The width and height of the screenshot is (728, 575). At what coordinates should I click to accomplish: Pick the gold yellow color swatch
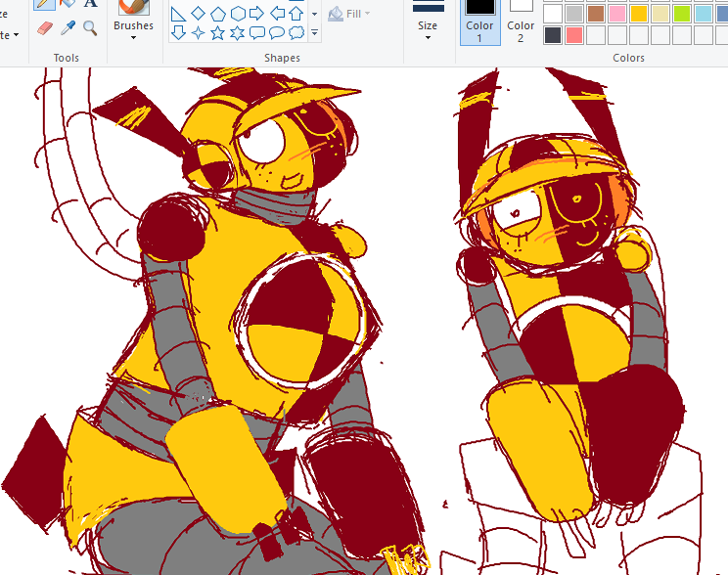click(x=639, y=14)
